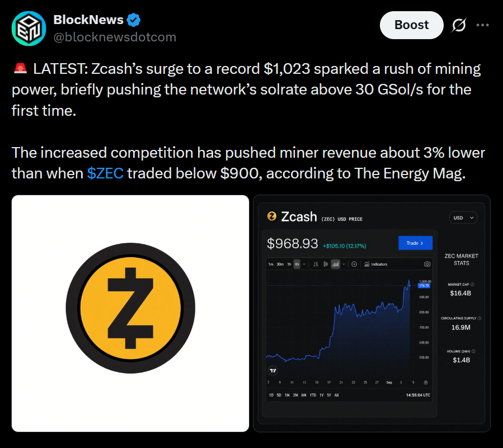503x448 pixels.
Task: Click the TradingView logo on the chart
Action: 273,371
